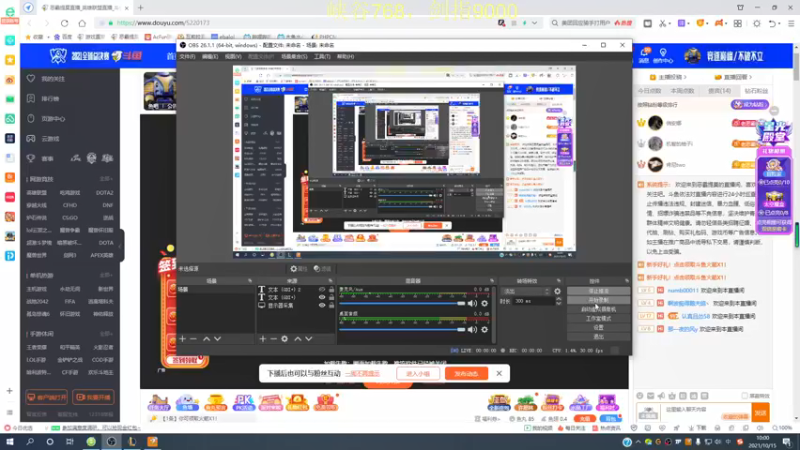Toggle lock on 文本 (GDI+) source
Screen dimensions: 800x450
click(x=331, y=297)
